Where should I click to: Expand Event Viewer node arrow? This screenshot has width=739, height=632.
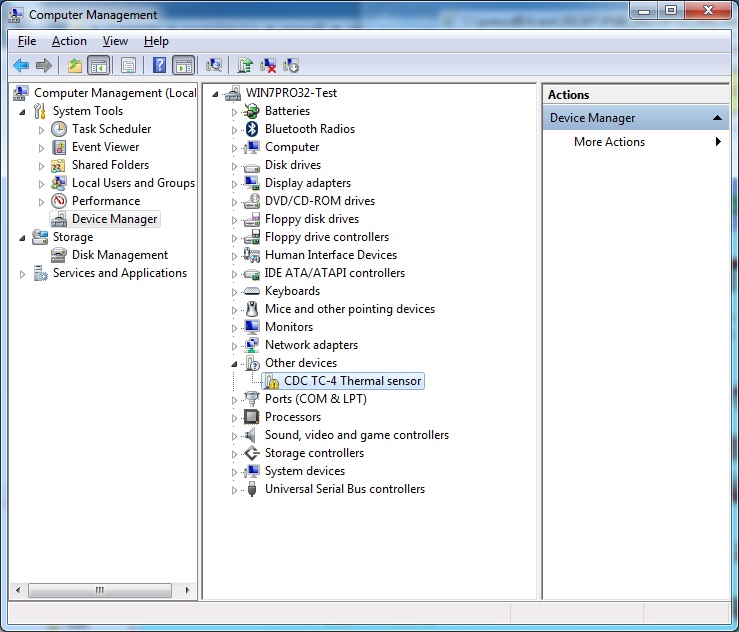(x=41, y=148)
